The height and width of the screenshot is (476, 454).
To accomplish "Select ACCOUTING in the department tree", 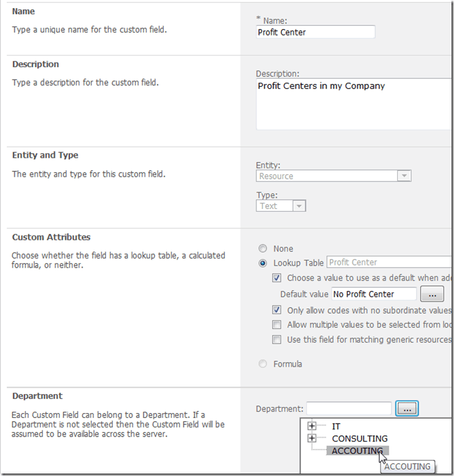I will 357,451.
